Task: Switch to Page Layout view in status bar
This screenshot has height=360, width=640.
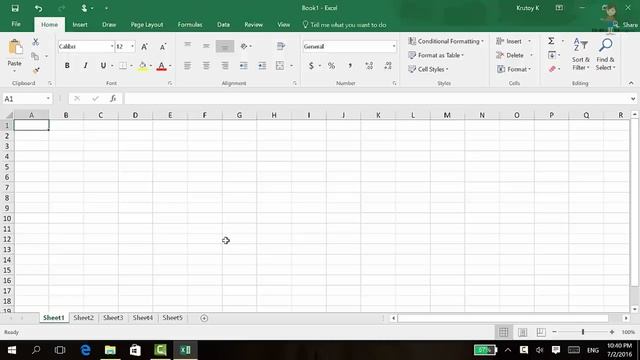Action: [522, 332]
